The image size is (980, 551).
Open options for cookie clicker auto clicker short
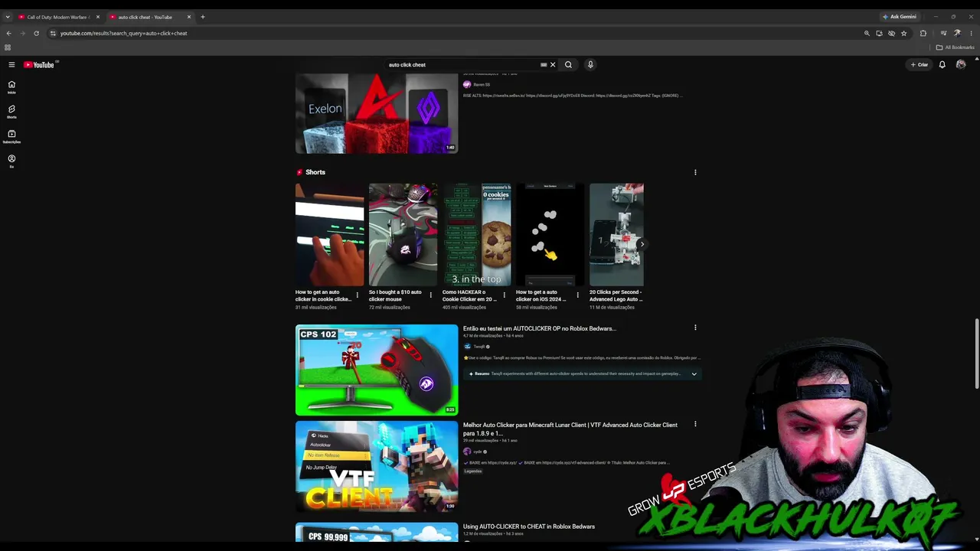pyautogui.click(x=357, y=295)
